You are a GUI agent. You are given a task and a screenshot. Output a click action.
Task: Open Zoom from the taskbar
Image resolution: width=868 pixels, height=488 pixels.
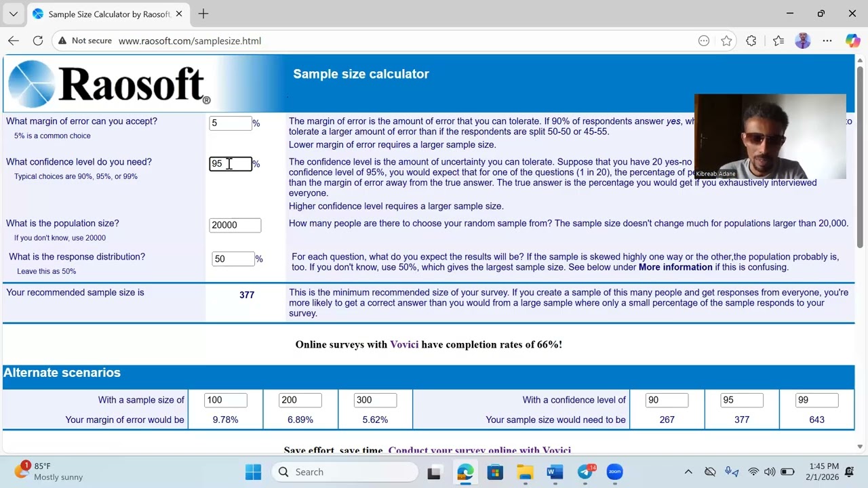point(614,472)
